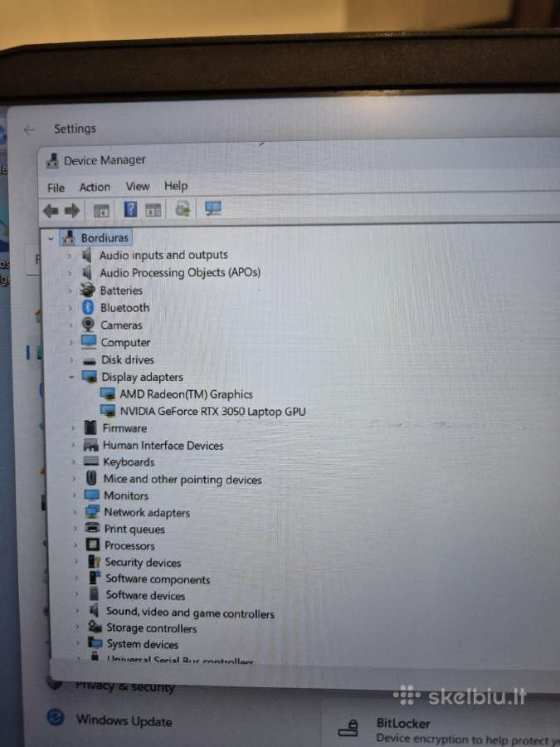
Task: Select the Bordiuras computer name
Action: click(x=105, y=237)
